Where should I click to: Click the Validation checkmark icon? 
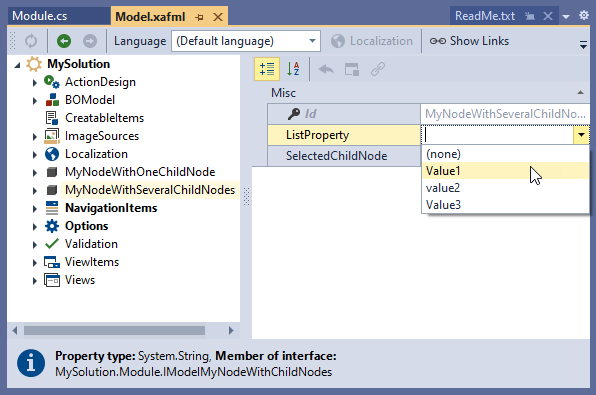coord(52,244)
